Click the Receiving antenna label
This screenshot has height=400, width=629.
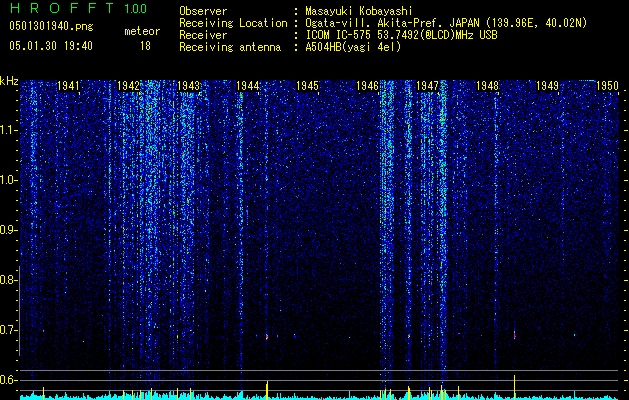click(230, 47)
